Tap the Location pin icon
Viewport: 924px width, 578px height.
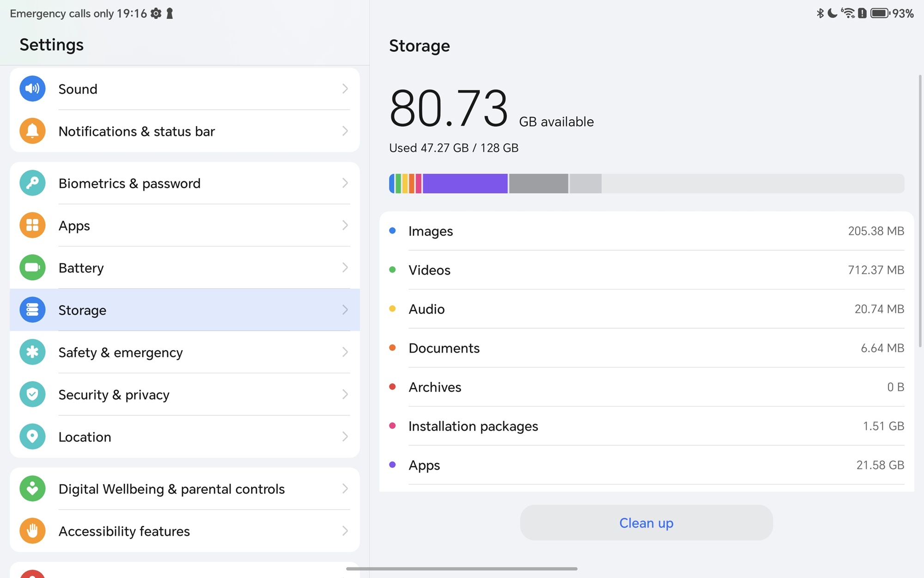pos(32,437)
